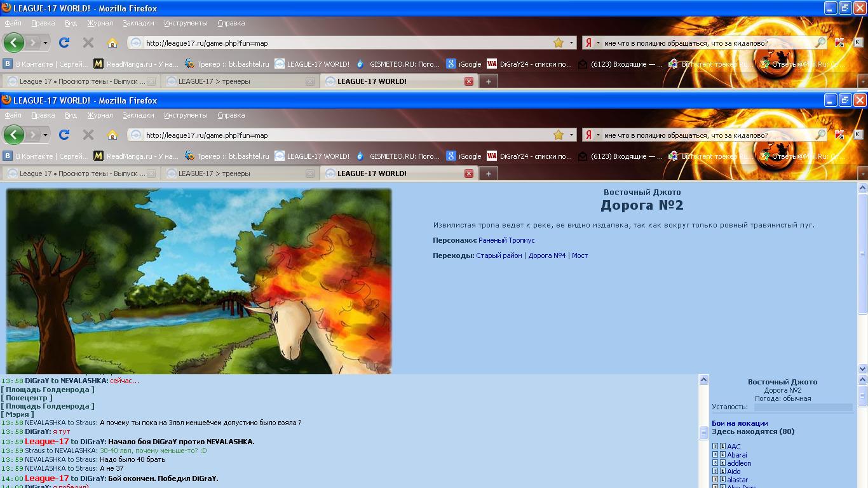Open the AAC player profile link
868x488 pixels.
pos(734,447)
